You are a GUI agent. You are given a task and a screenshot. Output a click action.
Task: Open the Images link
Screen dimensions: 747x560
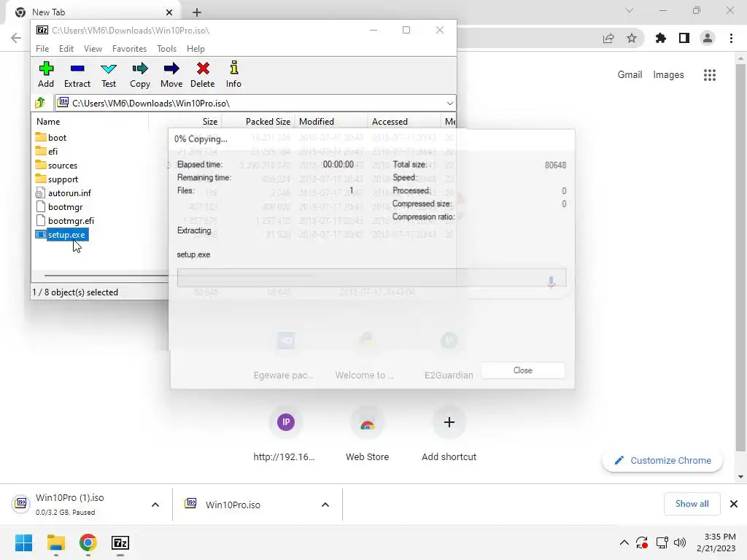[668, 75]
